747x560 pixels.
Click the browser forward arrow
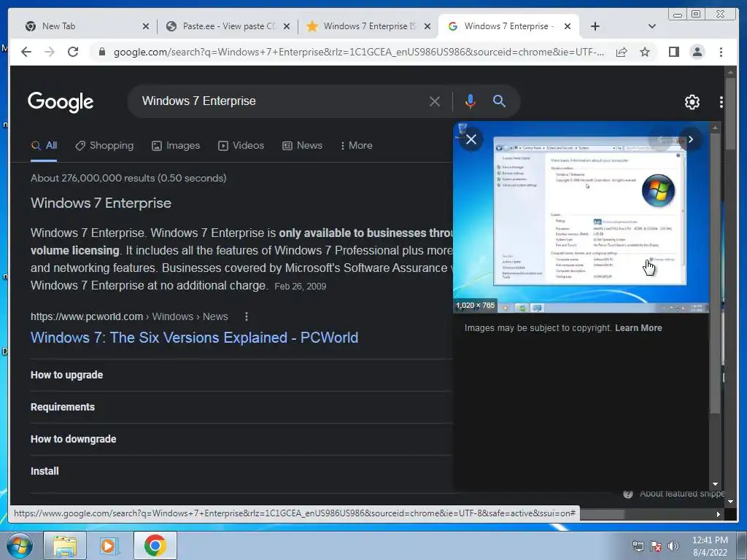click(x=50, y=52)
